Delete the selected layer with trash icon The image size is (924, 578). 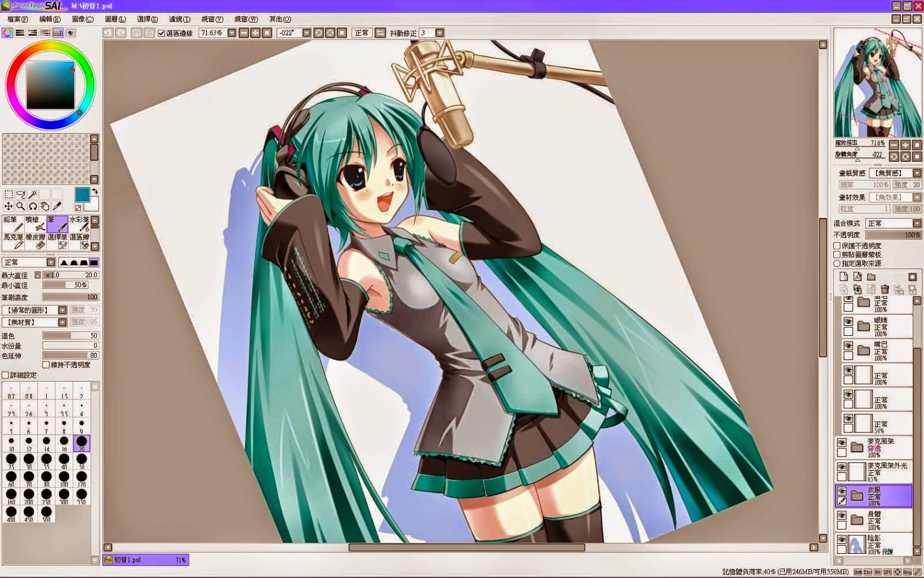point(885,289)
